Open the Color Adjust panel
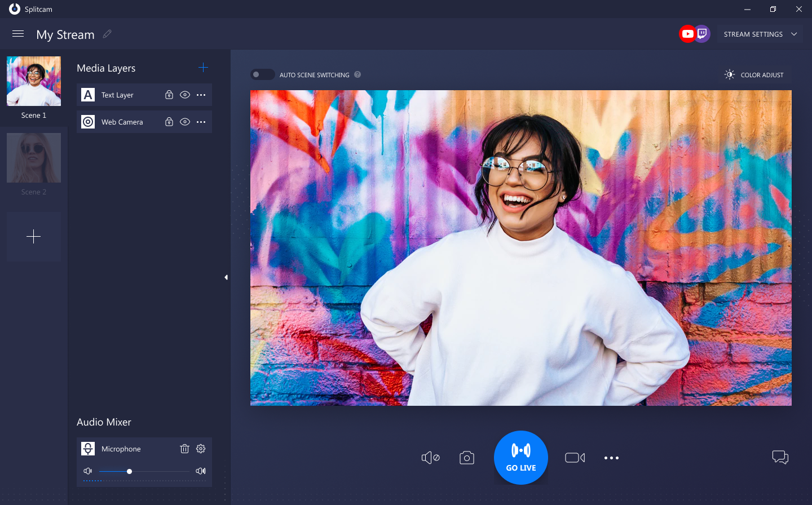 754,74
